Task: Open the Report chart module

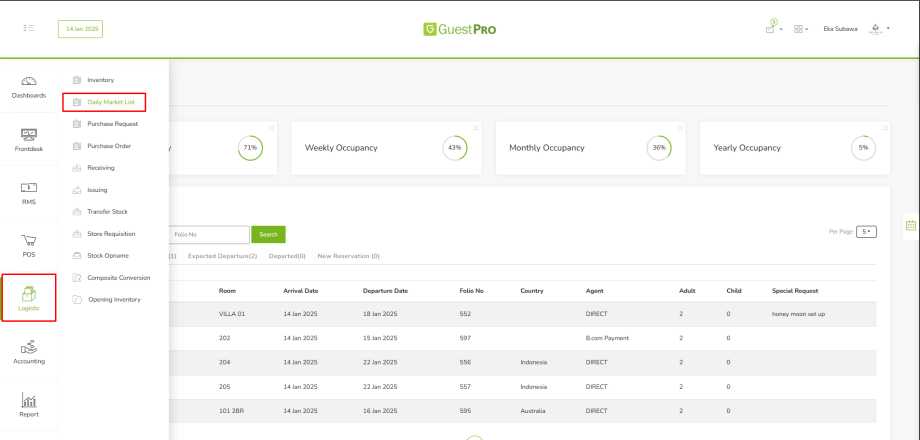Action: (x=29, y=405)
